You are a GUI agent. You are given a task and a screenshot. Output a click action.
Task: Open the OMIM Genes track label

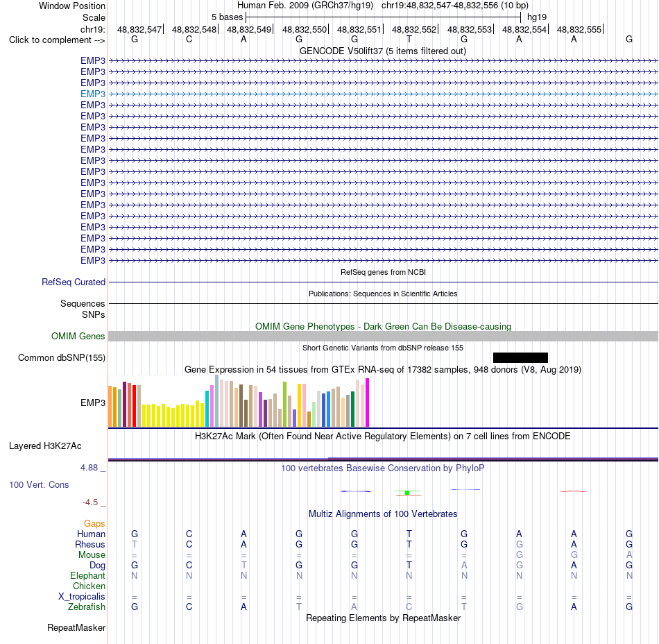78,337
